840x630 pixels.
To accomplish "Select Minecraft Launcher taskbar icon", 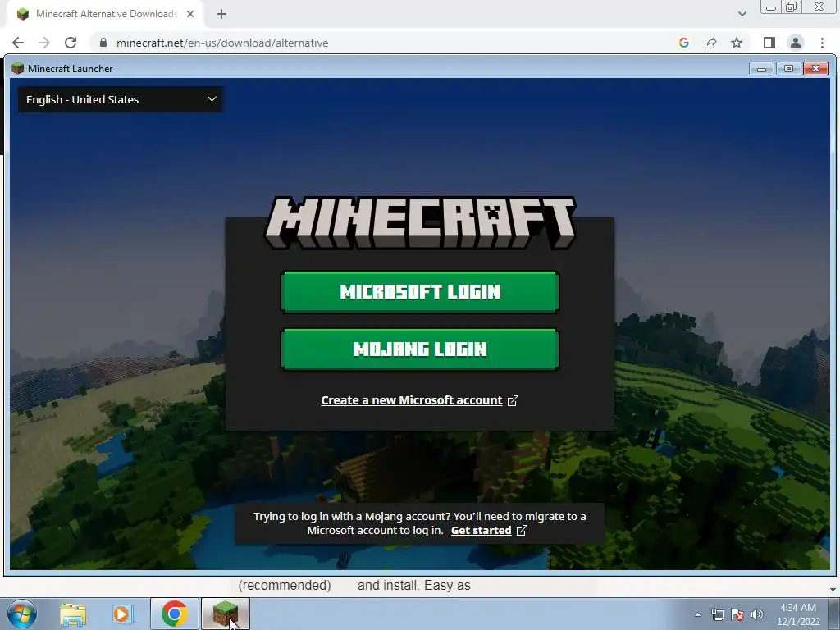I will 226,614.
